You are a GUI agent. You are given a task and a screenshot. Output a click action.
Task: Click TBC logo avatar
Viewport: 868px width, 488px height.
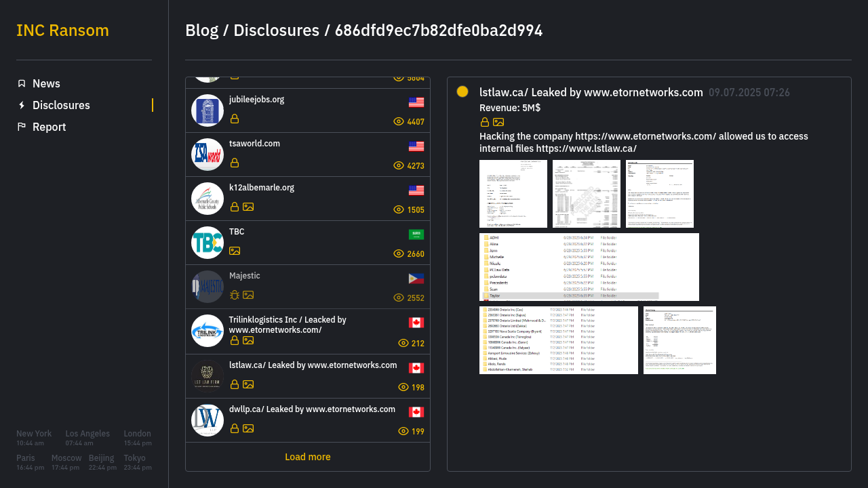(x=208, y=243)
